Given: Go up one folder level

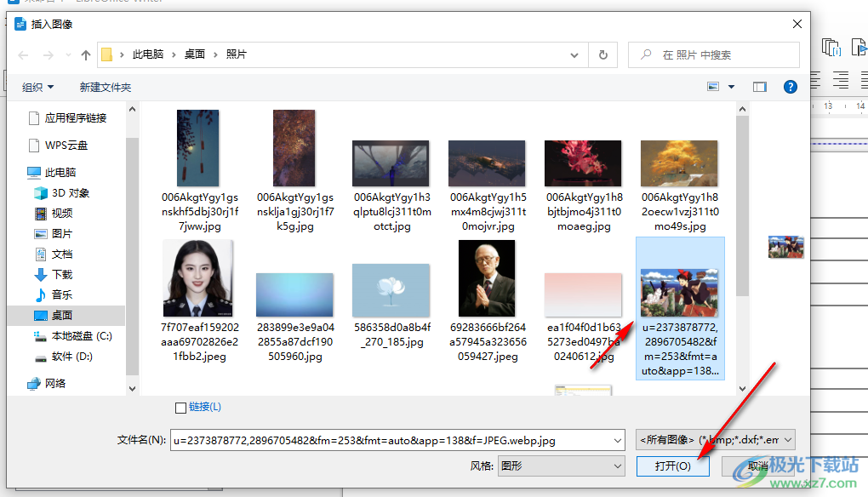Looking at the screenshot, I should tap(85, 54).
